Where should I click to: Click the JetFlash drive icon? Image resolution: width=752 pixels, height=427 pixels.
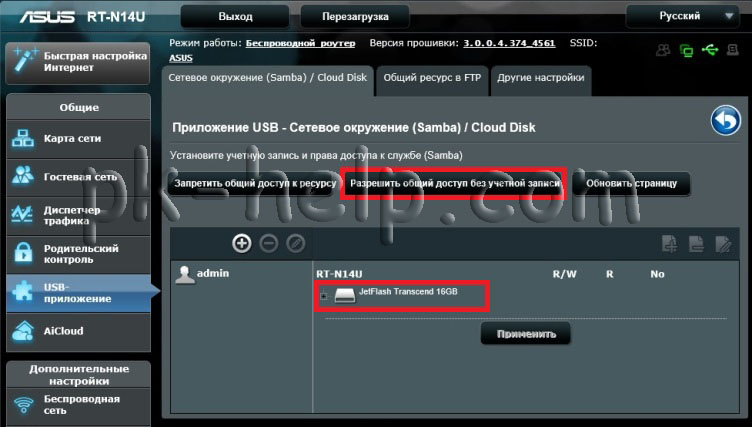click(x=344, y=295)
